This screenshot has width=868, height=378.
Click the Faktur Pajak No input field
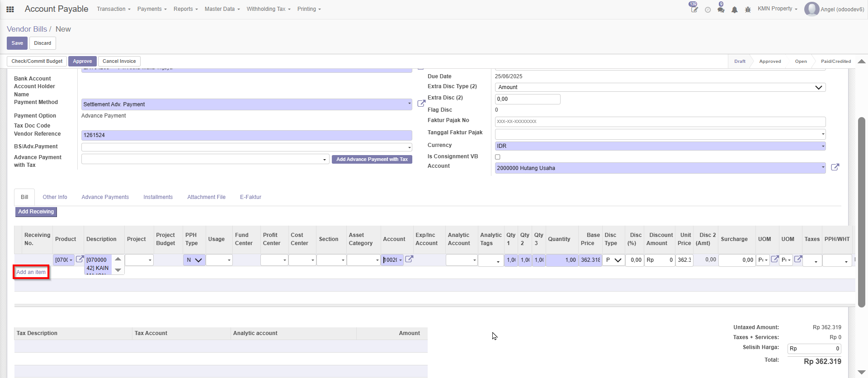[660, 122]
